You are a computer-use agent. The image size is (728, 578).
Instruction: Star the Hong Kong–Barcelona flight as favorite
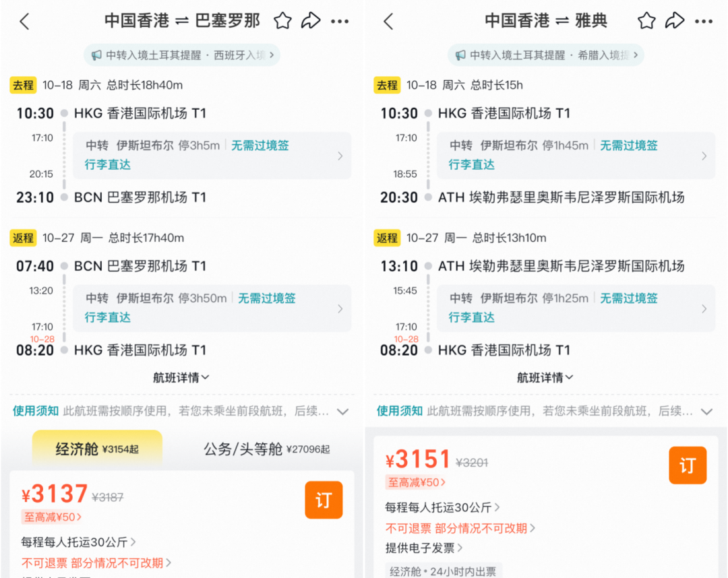click(282, 21)
